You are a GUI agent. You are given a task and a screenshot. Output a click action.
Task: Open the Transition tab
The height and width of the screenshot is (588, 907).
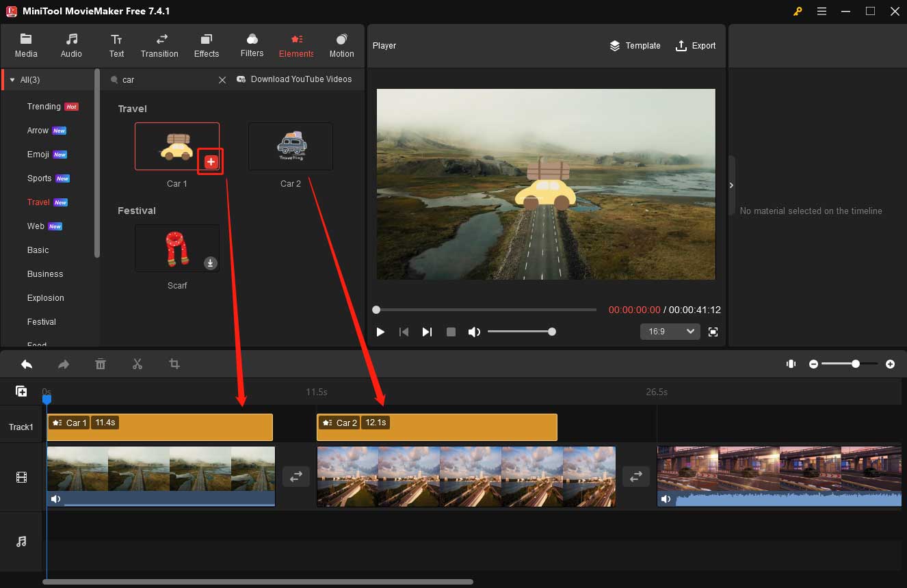coord(159,45)
